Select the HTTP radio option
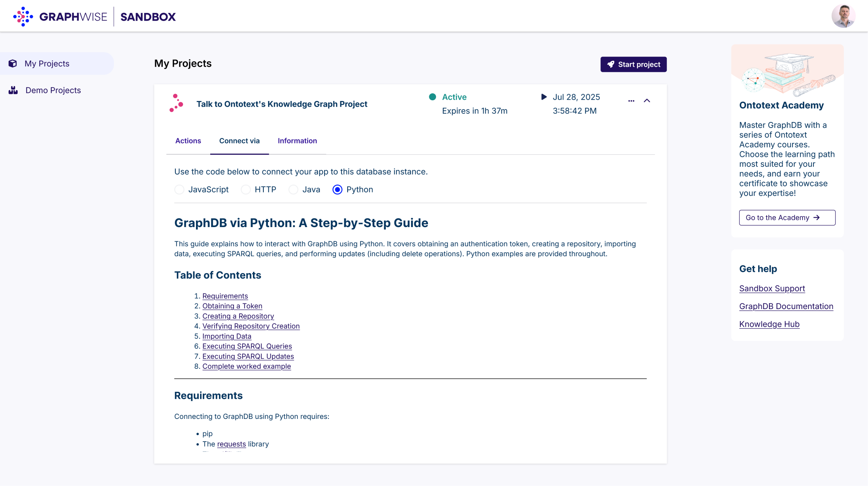 [245, 189]
